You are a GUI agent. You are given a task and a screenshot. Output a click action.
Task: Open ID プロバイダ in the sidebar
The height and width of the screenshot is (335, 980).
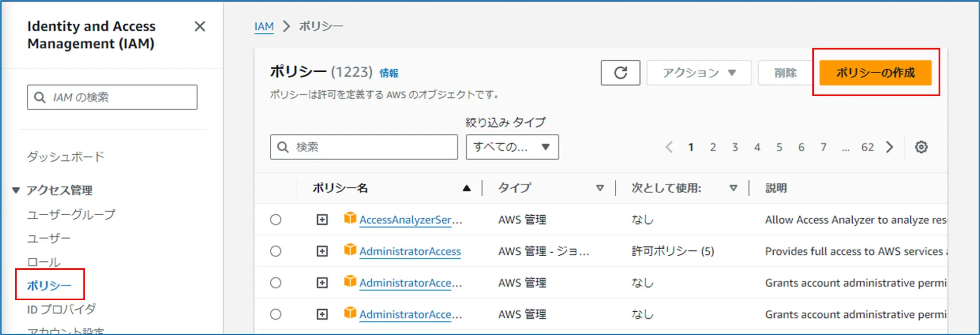62,309
